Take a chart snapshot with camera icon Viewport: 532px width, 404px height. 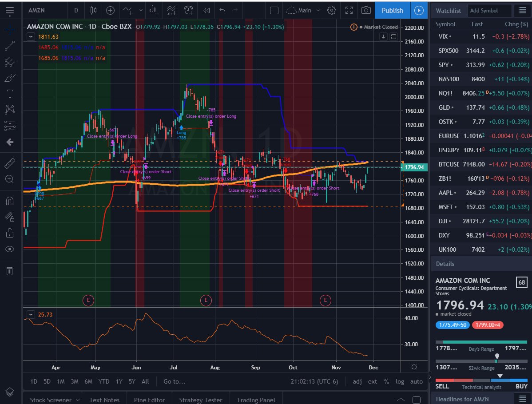[366, 11]
